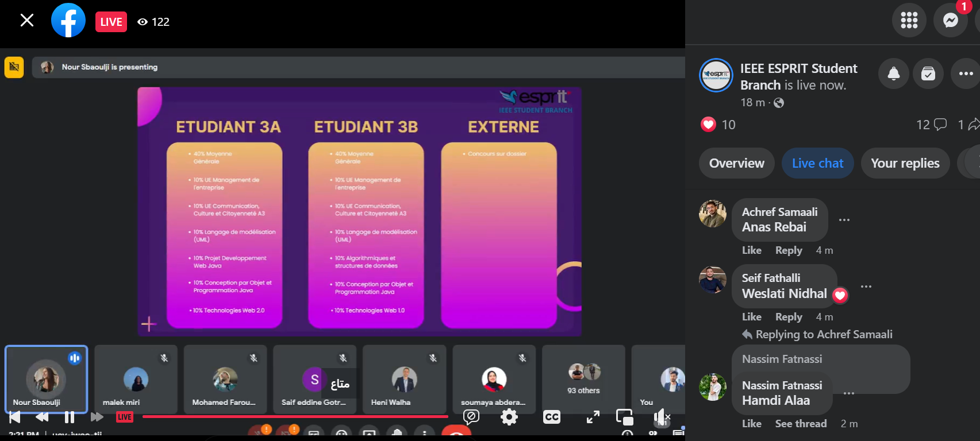Go to Facebook home via logo
Image resolution: width=980 pixels, height=441 pixels.
68,21
